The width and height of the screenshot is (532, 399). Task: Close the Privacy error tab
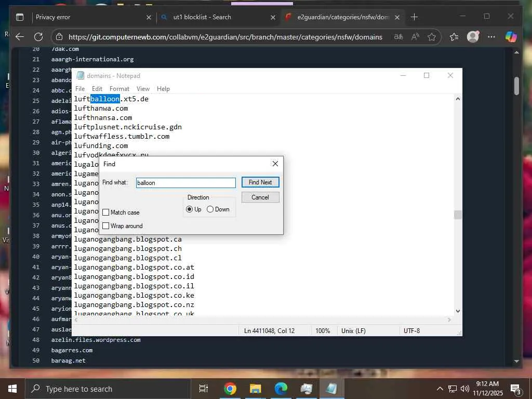point(149,17)
